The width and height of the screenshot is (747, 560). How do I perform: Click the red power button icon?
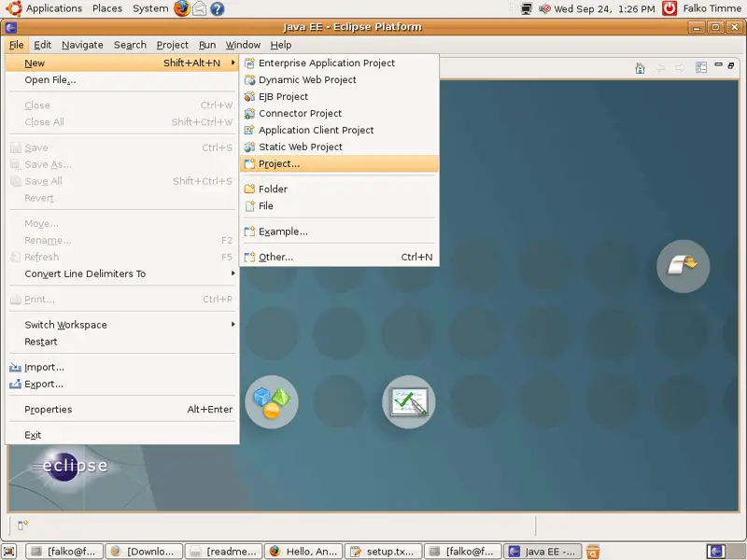[x=669, y=8]
